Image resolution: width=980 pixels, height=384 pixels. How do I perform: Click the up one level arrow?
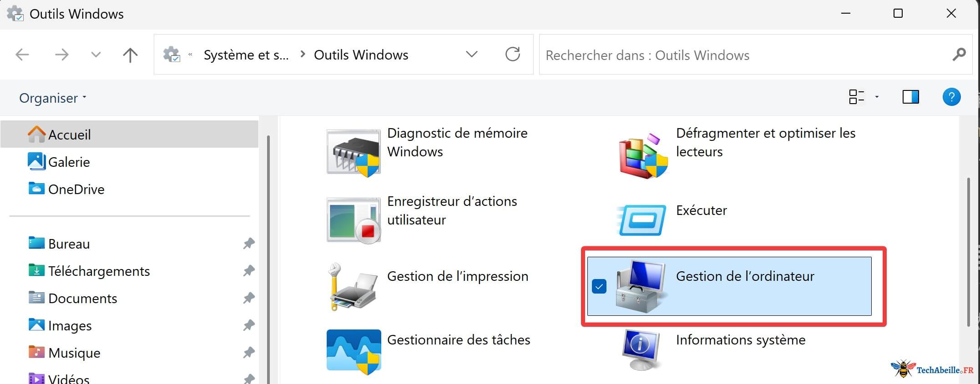130,55
